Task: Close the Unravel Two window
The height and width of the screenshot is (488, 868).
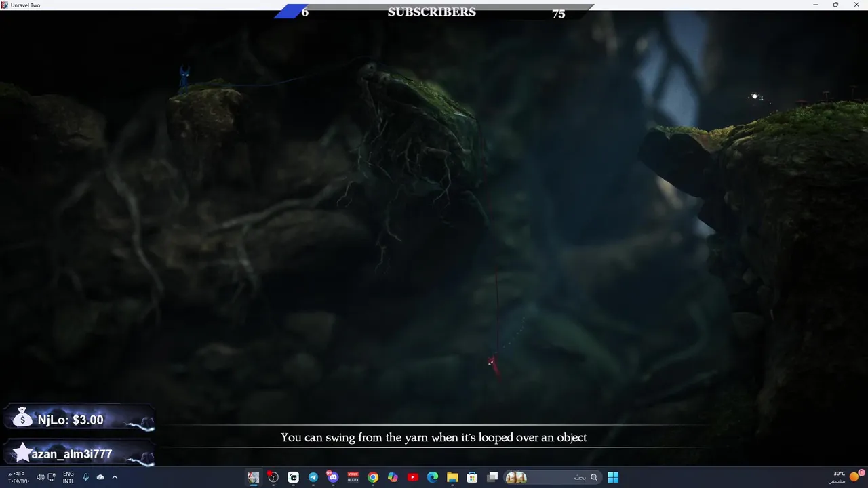Action: (856, 5)
